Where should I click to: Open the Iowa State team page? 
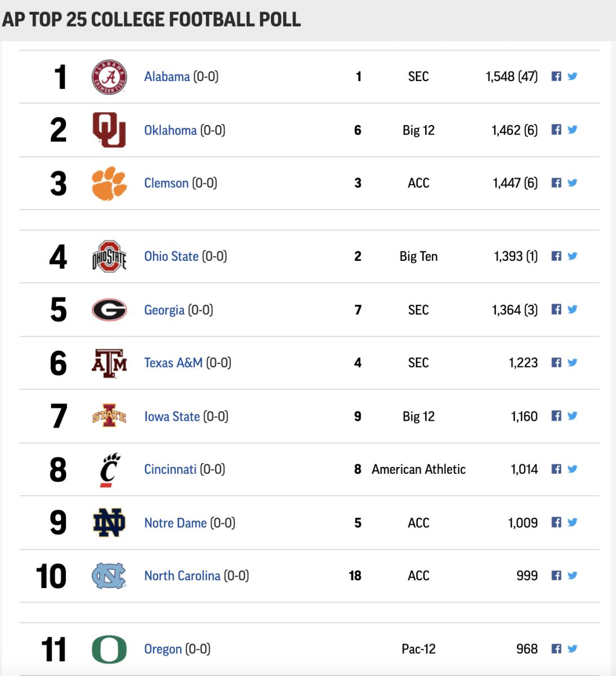pyautogui.click(x=172, y=416)
